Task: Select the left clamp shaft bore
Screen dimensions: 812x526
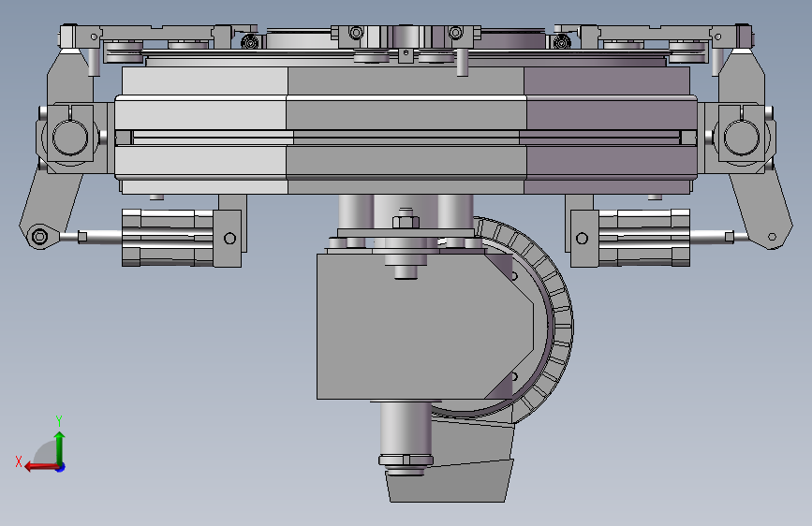Action: pyautogui.click(x=70, y=138)
